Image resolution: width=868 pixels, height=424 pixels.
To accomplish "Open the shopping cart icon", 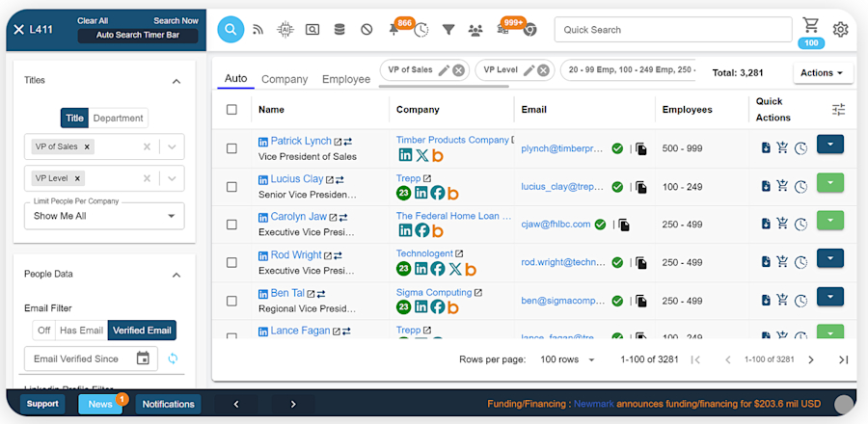I will point(811,25).
